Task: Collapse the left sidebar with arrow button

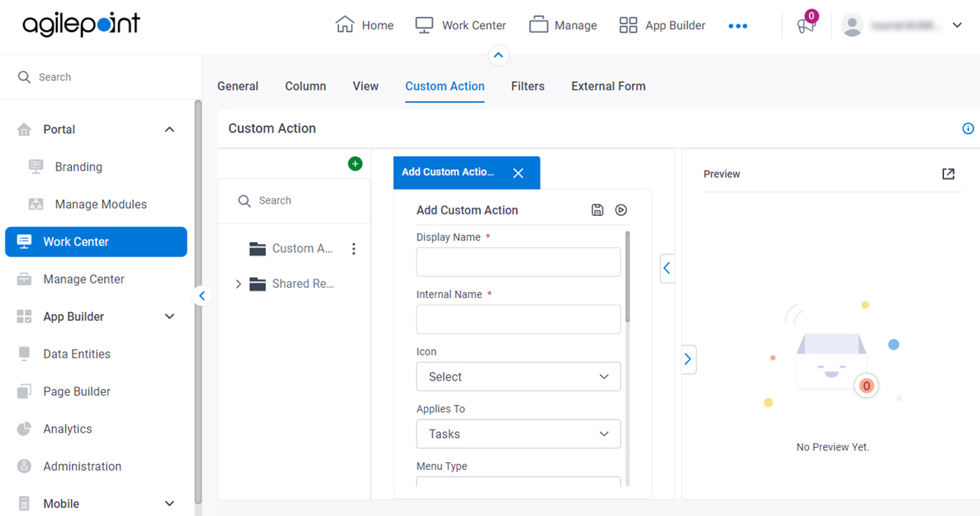Action: [x=202, y=296]
